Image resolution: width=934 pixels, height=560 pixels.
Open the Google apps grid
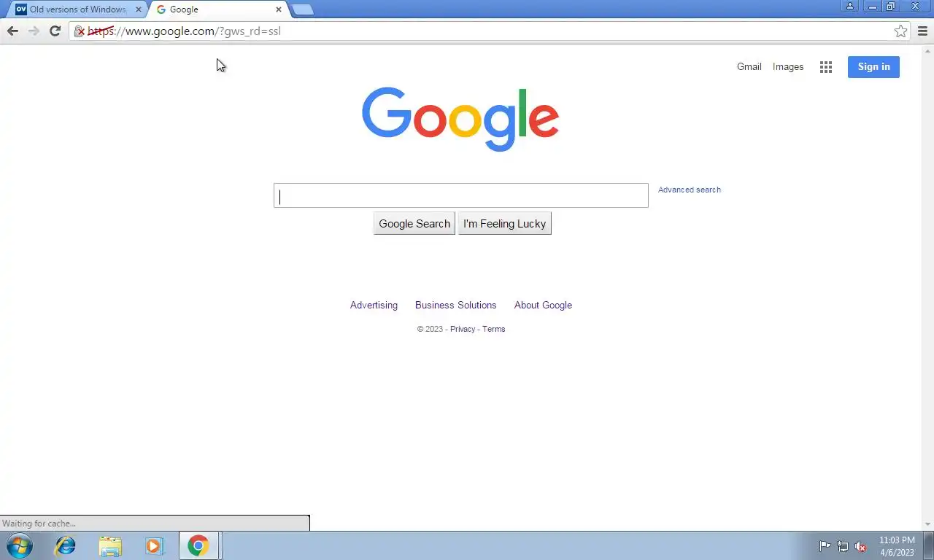click(x=826, y=67)
